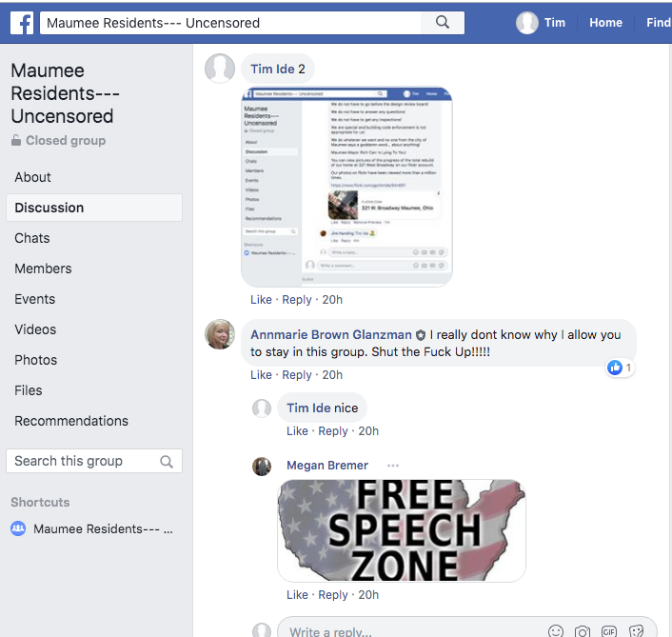Viewport: 672px width, 637px height.
Task: Open Tim's profile picture in the header
Action: click(x=526, y=22)
